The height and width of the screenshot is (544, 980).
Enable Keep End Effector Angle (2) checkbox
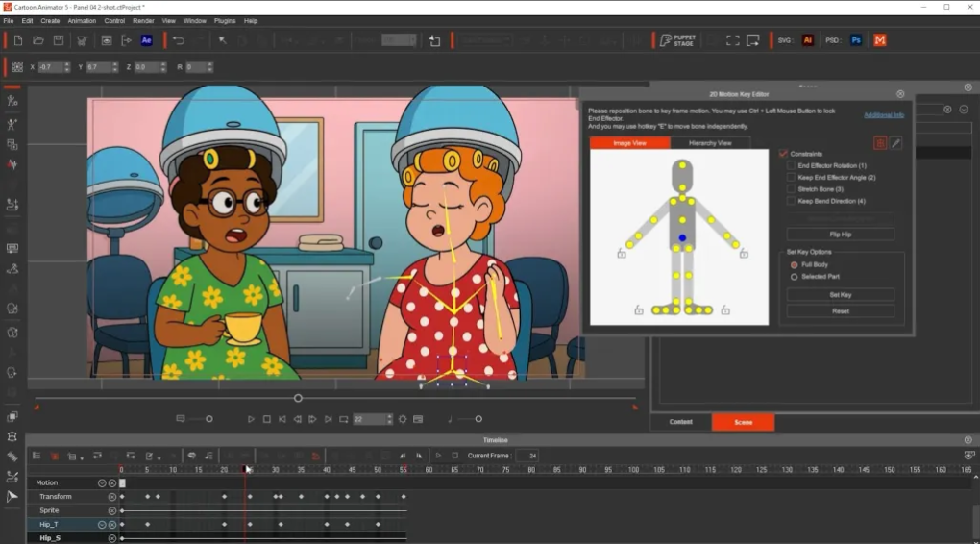791,178
